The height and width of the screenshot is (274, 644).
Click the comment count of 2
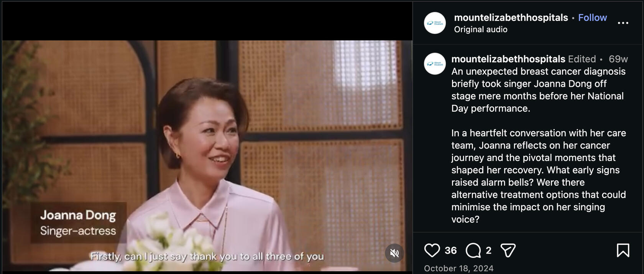[488, 251]
